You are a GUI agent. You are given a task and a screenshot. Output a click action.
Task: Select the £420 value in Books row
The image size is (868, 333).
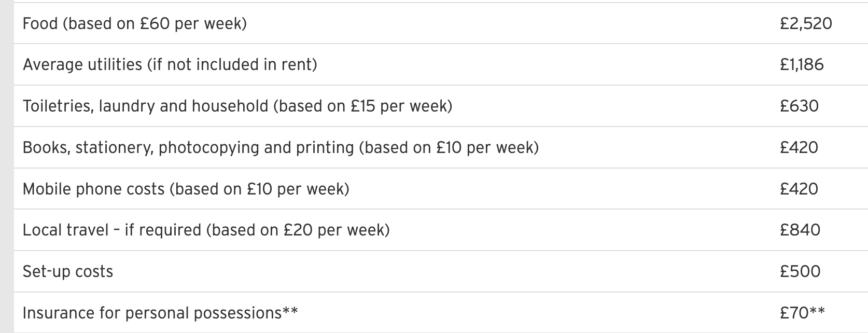(x=799, y=147)
